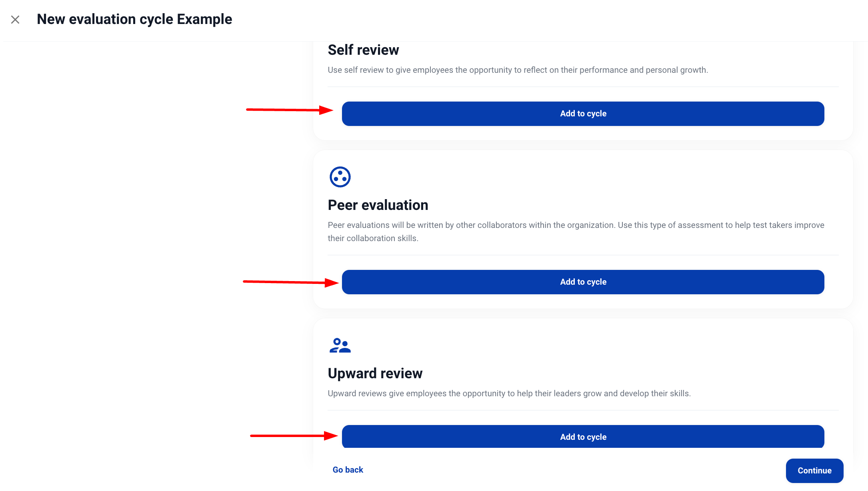The width and height of the screenshot is (868, 491).
Task: Add Self review to the cycle
Action: point(583,114)
